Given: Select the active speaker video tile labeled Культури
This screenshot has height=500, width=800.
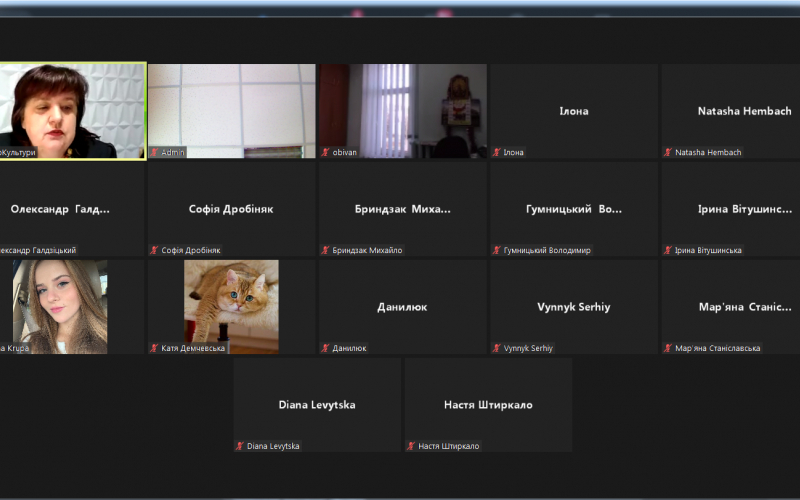Looking at the screenshot, I should [72, 110].
